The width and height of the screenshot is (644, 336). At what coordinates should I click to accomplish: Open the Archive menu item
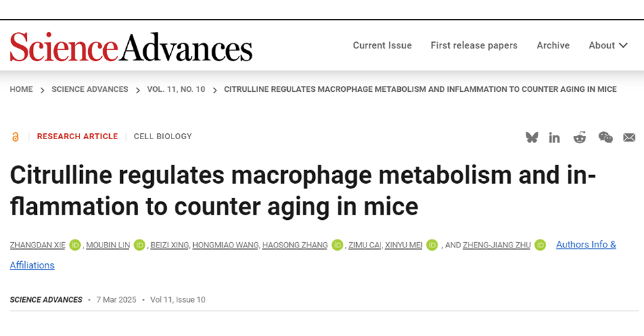[553, 45]
